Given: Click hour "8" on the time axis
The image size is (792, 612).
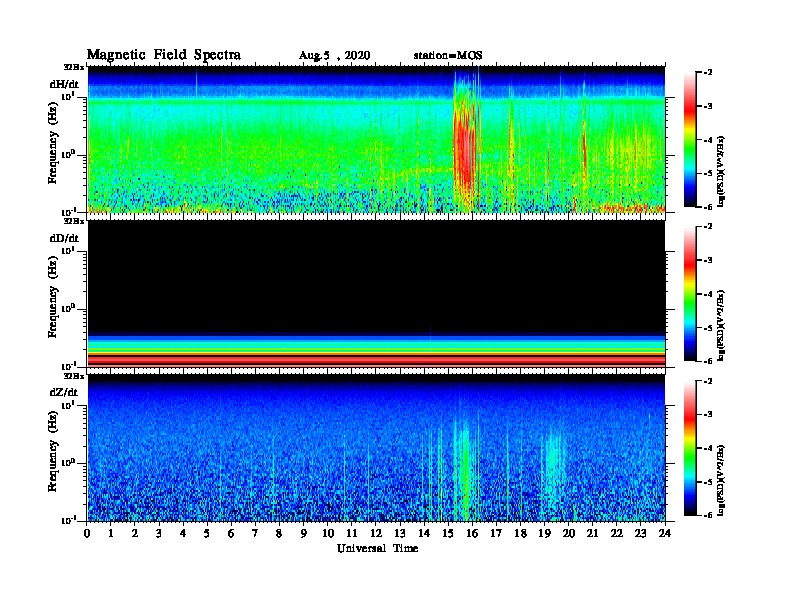Looking at the screenshot, I should coord(279,533).
